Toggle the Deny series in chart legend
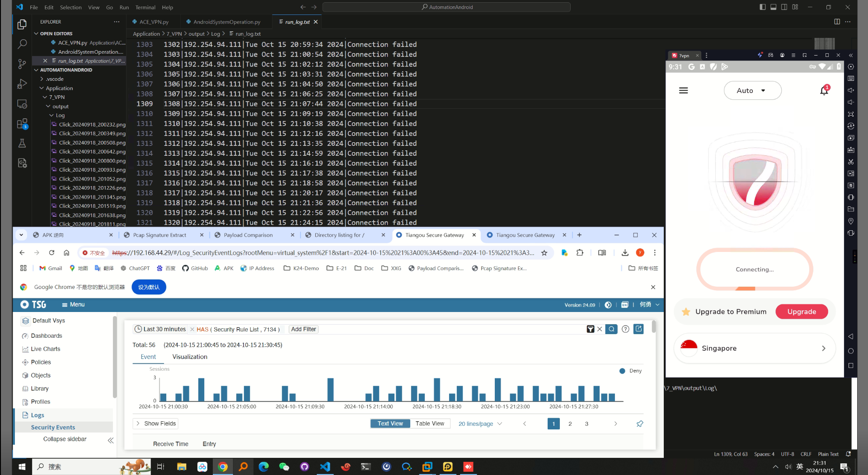The height and width of the screenshot is (475, 868). (x=631, y=371)
